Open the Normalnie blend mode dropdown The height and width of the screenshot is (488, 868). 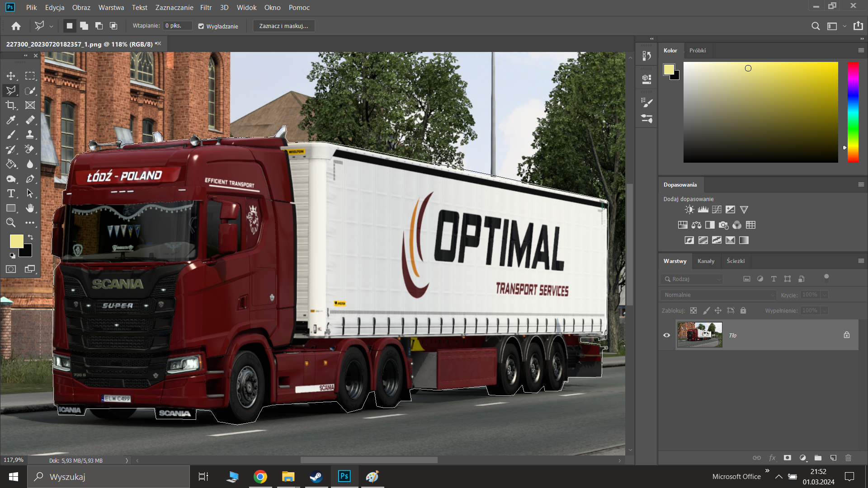(718, 295)
